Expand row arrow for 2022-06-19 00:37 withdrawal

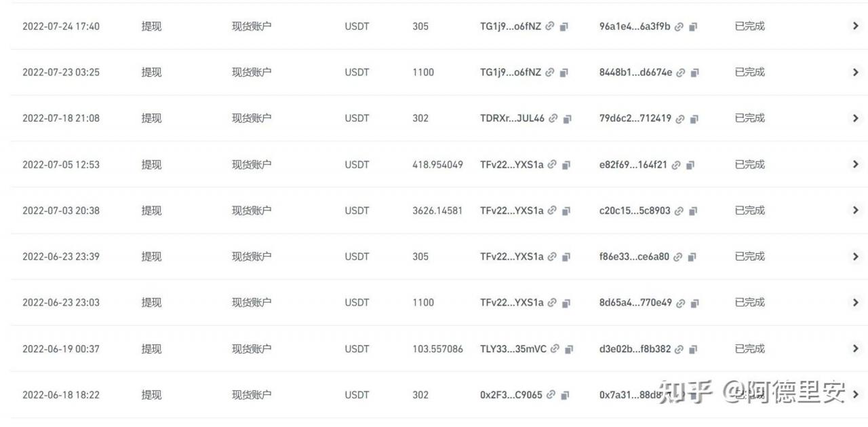855,348
